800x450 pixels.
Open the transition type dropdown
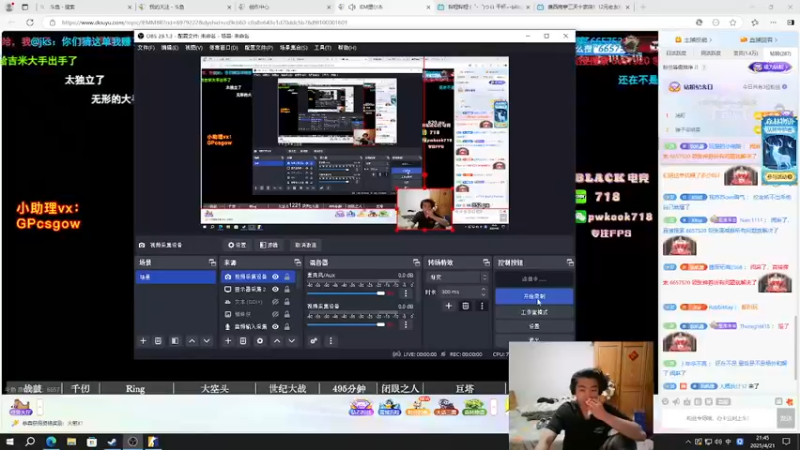457,278
